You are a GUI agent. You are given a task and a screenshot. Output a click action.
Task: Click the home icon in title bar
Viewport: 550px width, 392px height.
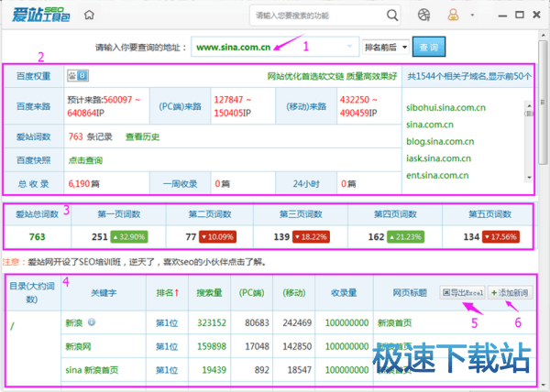click(89, 16)
